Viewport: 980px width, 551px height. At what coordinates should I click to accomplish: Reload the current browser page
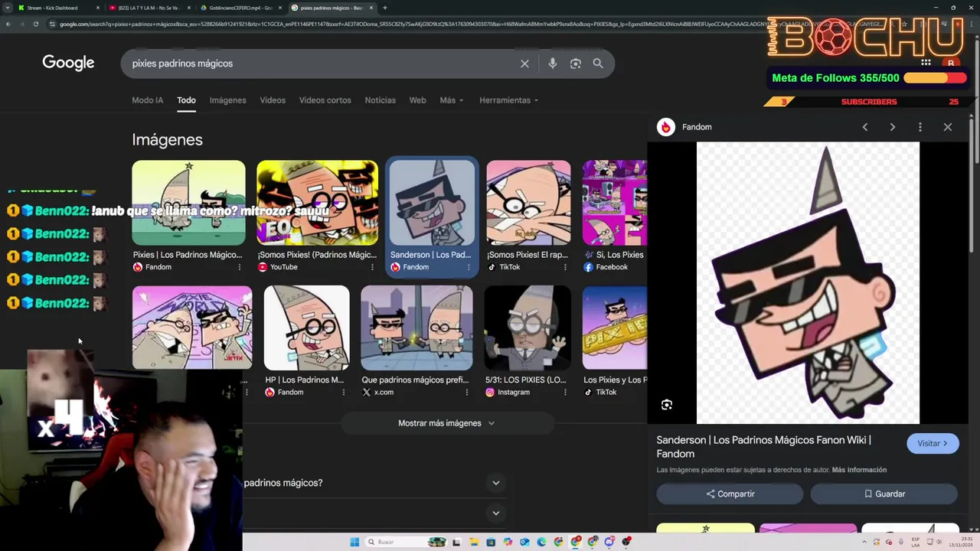[x=35, y=24]
